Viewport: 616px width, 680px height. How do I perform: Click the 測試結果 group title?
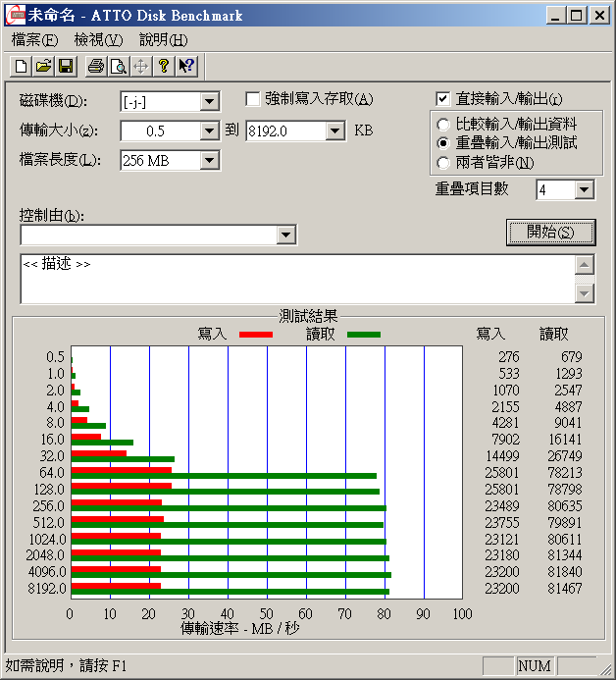tap(308, 316)
